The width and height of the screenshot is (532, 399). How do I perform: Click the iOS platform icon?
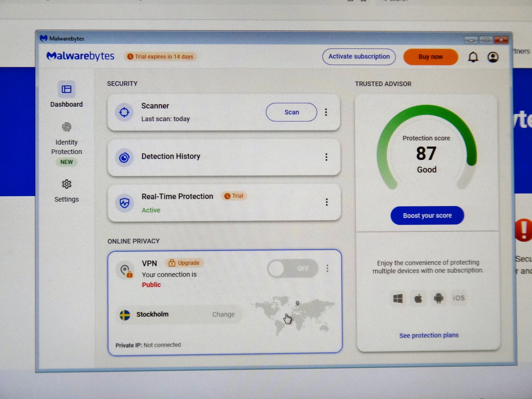click(459, 298)
